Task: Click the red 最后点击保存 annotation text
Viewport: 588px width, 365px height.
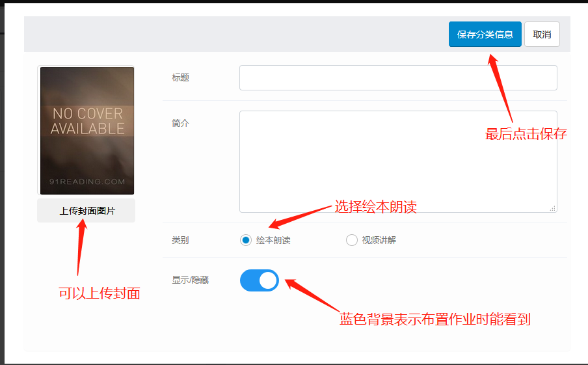Action: pos(526,135)
